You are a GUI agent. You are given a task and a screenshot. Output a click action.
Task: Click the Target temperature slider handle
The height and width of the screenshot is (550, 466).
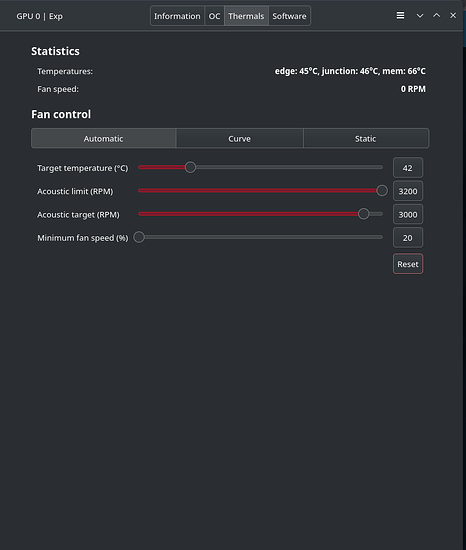click(x=190, y=167)
